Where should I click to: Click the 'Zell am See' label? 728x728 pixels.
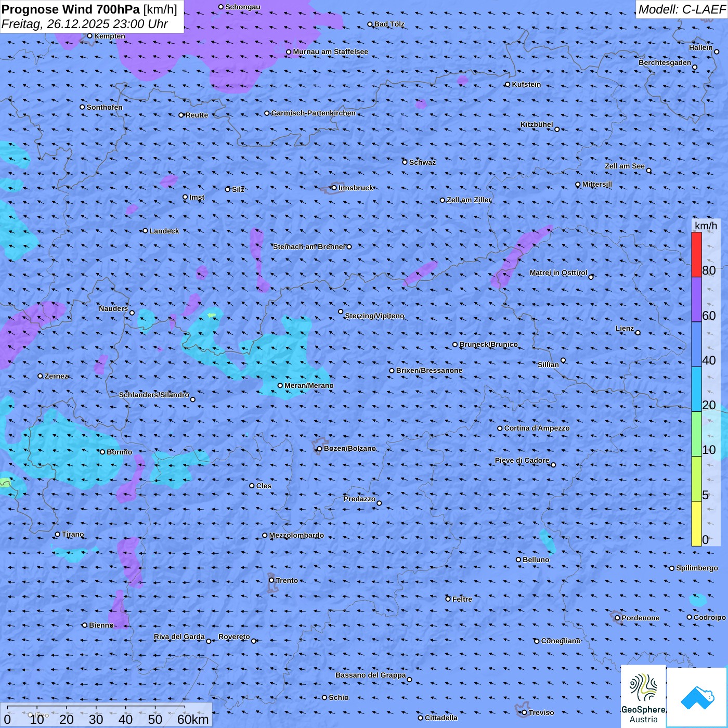pos(625,166)
